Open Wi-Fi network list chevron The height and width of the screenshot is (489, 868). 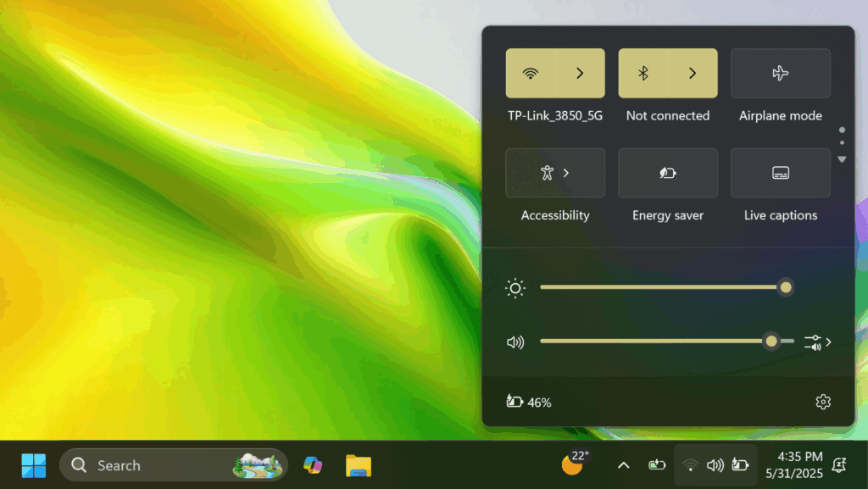tap(580, 73)
